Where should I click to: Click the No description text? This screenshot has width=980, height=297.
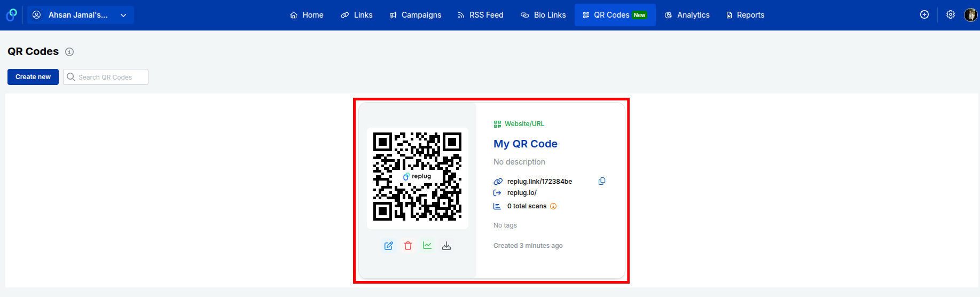click(x=519, y=162)
